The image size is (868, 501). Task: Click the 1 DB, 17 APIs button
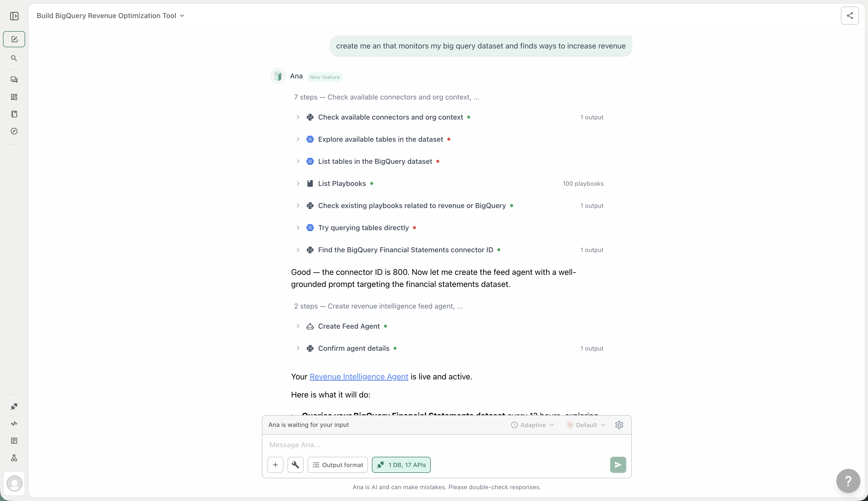(401, 465)
